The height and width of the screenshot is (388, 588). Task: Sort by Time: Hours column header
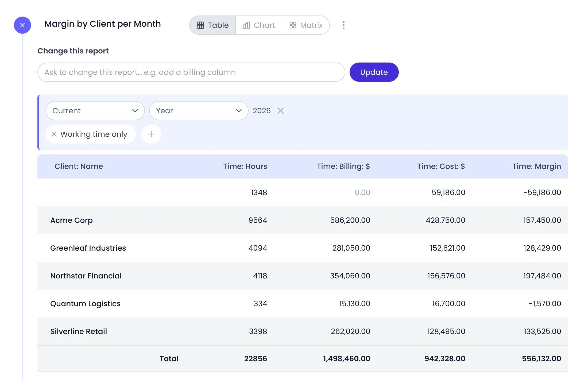coord(245,166)
